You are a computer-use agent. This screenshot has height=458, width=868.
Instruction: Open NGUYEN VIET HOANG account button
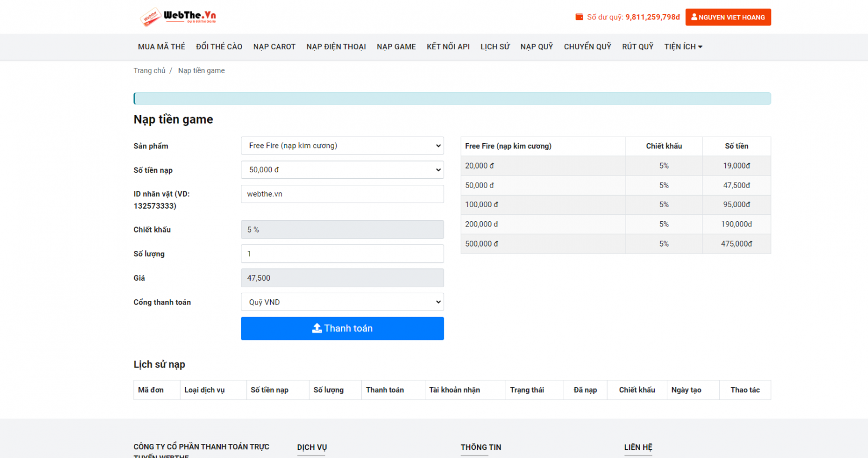point(728,17)
